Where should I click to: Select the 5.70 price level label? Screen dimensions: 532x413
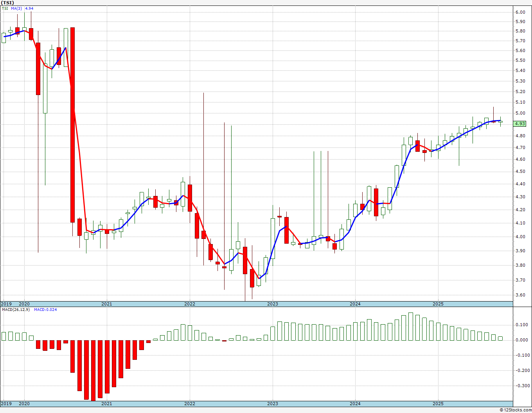tap(520, 41)
